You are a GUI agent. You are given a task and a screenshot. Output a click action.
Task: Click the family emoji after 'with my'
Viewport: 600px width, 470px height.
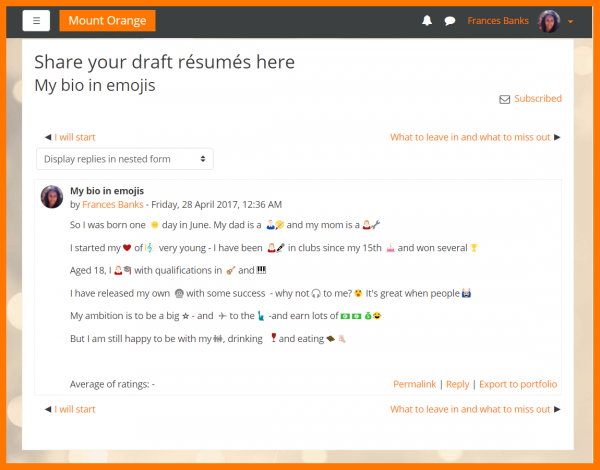[218, 339]
